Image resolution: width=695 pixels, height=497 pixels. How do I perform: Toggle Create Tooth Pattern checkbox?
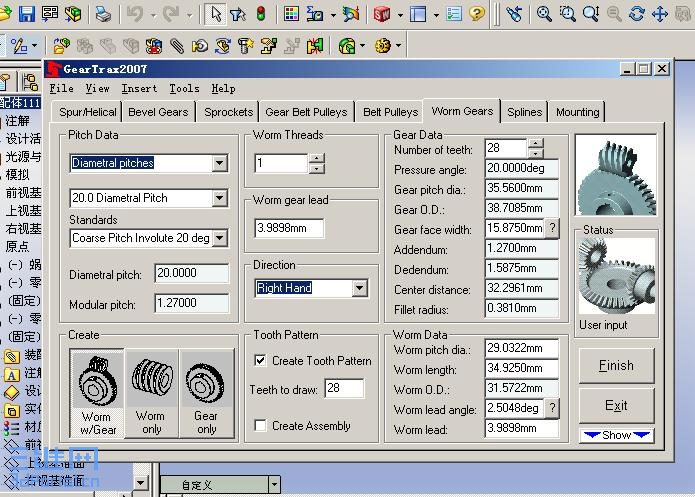[x=261, y=360]
